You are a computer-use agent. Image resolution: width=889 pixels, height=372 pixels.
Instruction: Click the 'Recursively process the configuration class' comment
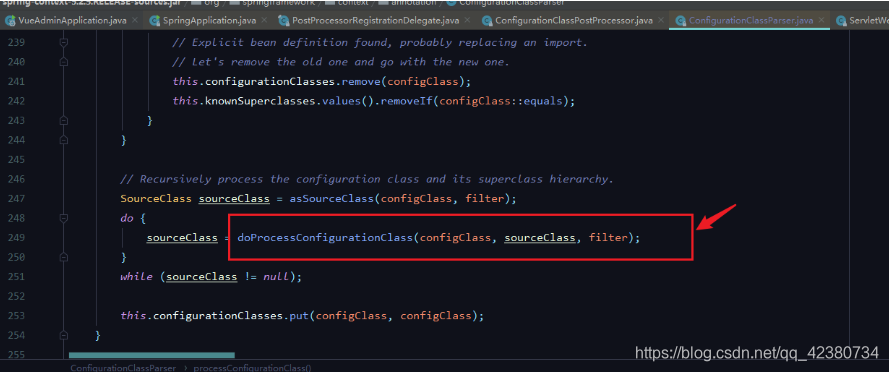367,179
